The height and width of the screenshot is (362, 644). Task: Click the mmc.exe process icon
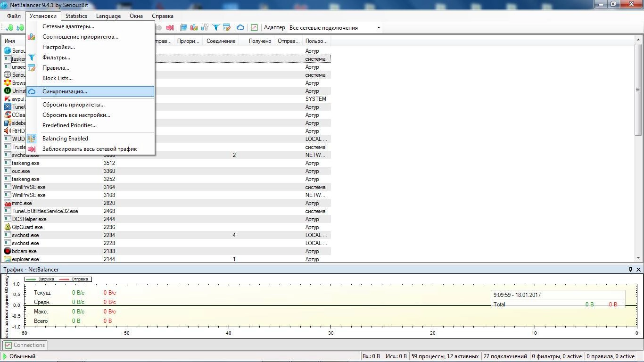pos(8,203)
